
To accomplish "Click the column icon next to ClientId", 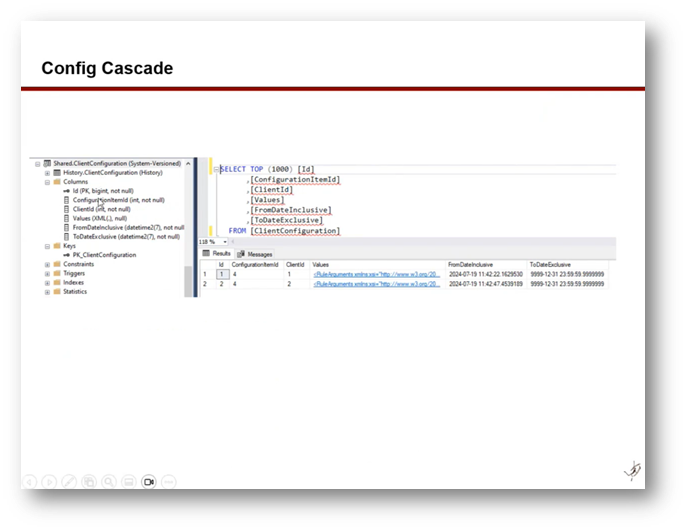I will (67, 209).
